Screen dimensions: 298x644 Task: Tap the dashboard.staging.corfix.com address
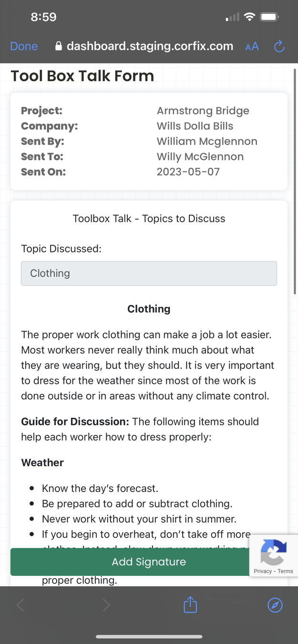pyautogui.click(x=150, y=46)
